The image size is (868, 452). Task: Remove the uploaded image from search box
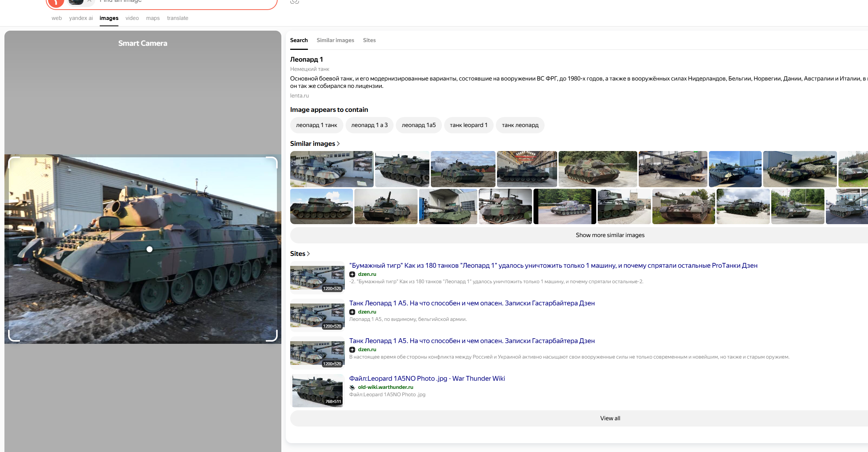(x=89, y=1)
